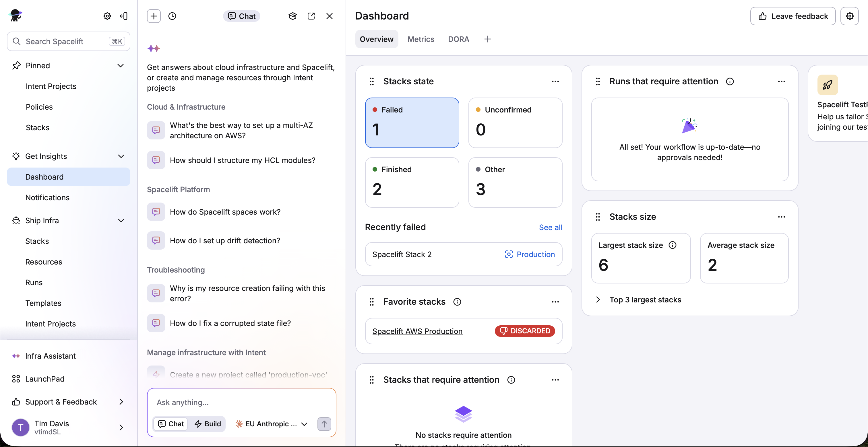Open Stacks size widget options menu
Viewport: 868px width, 447px height.
[781, 217]
